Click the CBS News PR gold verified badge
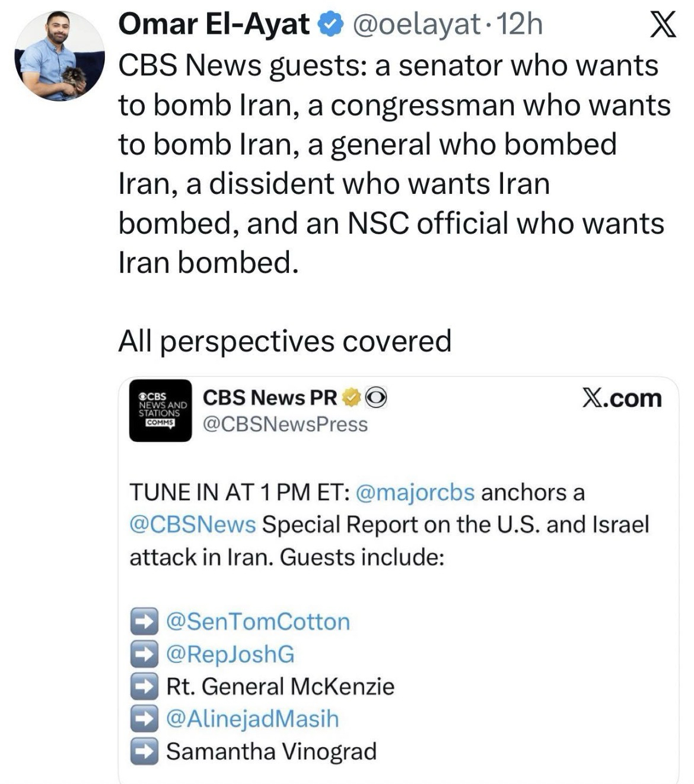694x784 pixels. [x=352, y=397]
